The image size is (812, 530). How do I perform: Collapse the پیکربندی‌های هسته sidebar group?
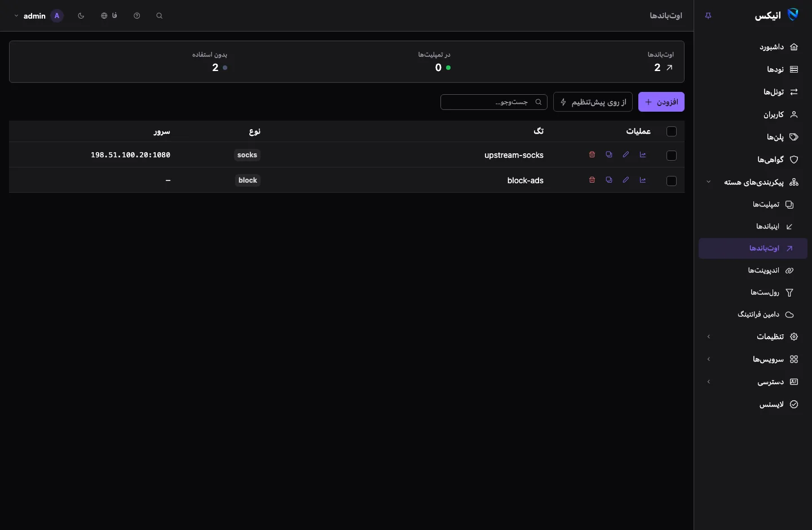click(x=753, y=182)
